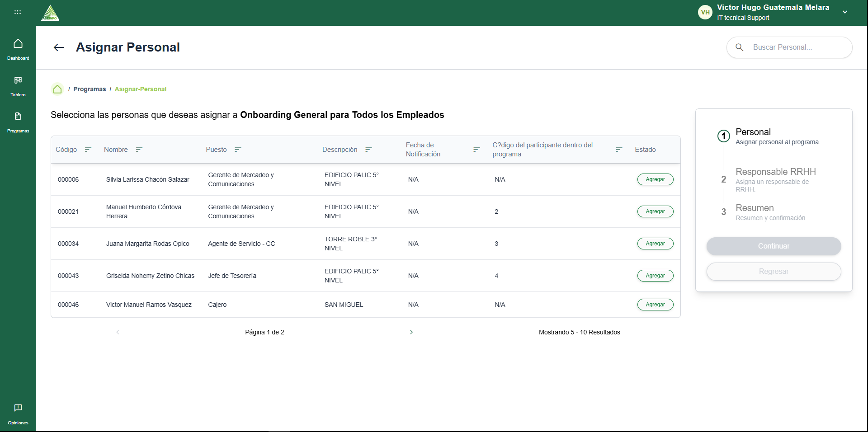Click Página 1 de 2 text
The width and height of the screenshot is (868, 432).
[x=264, y=332]
